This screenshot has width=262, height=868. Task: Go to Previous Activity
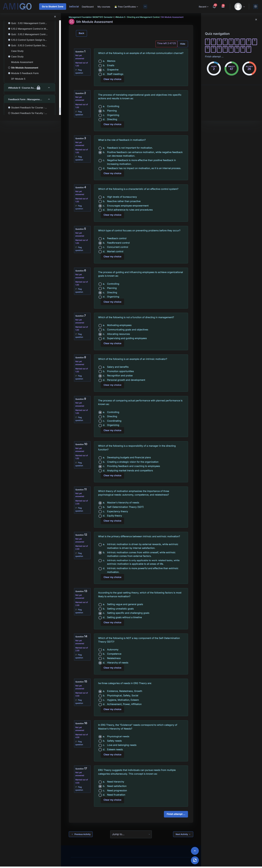coord(81,834)
